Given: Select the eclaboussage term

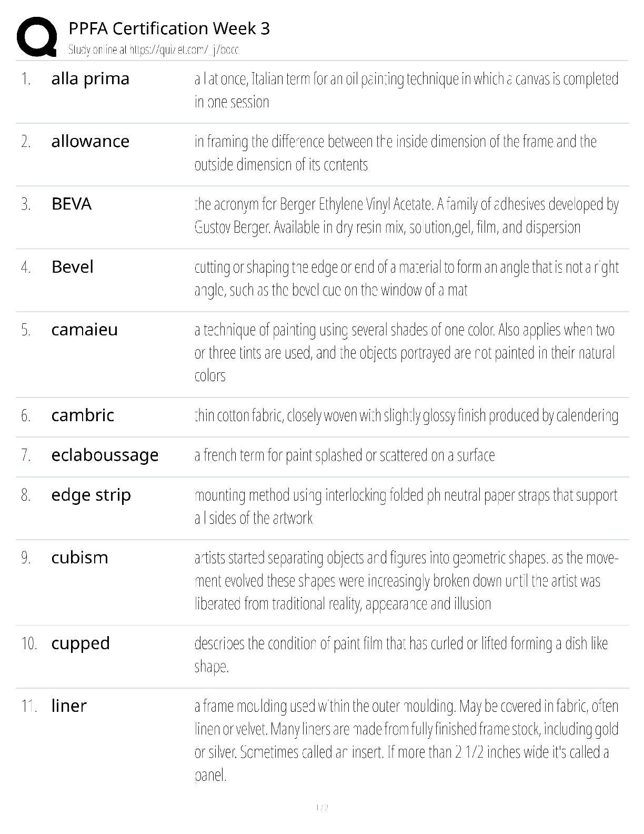Looking at the screenshot, I should click(x=105, y=455).
